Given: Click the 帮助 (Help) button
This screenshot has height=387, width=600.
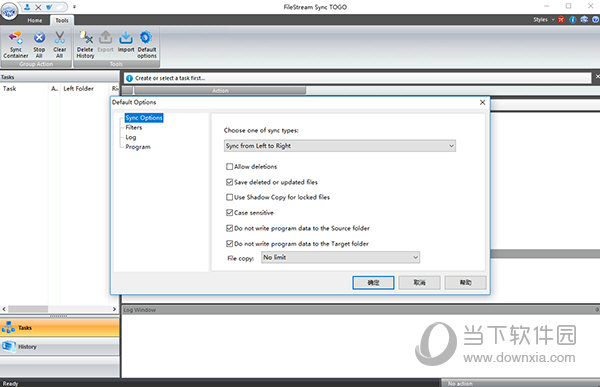Looking at the screenshot, I should (x=466, y=282).
